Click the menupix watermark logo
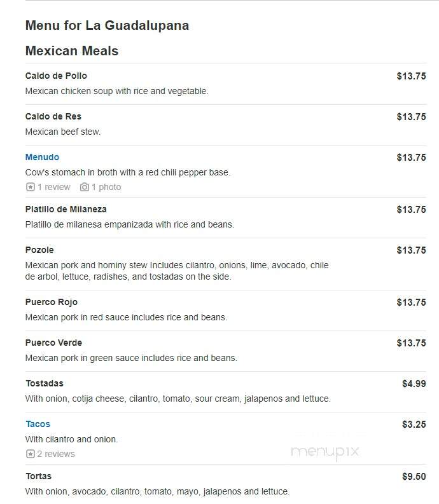Image resolution: width=439 pixels, height=504 pixels. pyautogui.click(x=324, y=453)
